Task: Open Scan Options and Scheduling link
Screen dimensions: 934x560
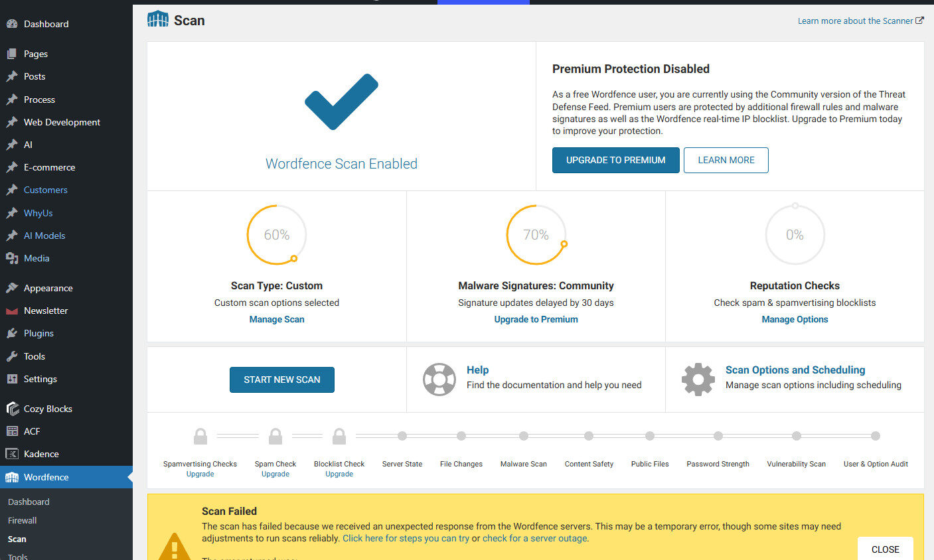Action: pyautogui.click(x=795, y=370)
